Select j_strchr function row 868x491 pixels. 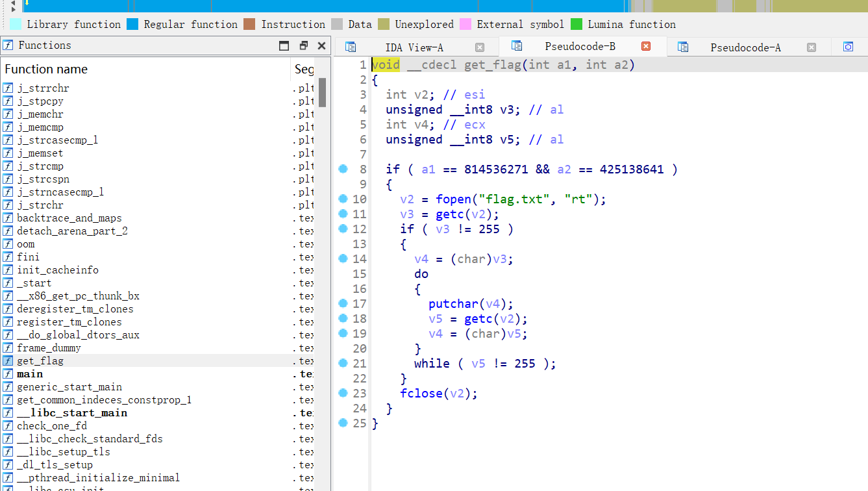(x=158, y=205)
